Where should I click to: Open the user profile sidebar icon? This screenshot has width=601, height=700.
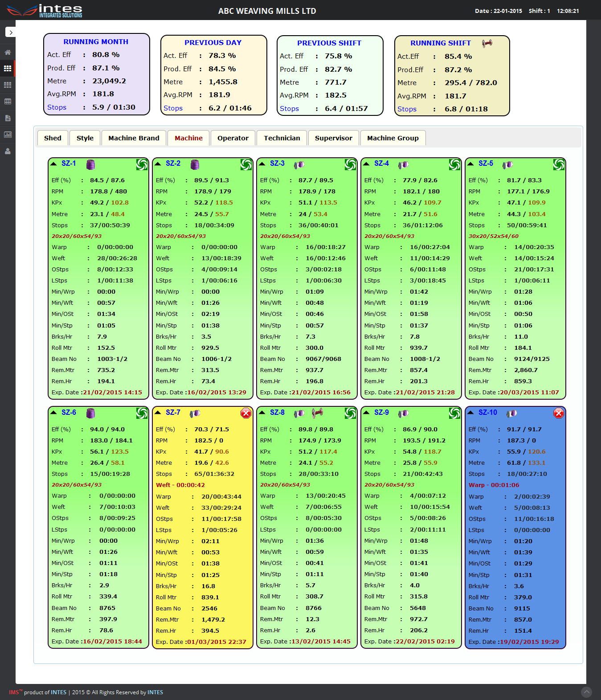(x=8, y=151)
